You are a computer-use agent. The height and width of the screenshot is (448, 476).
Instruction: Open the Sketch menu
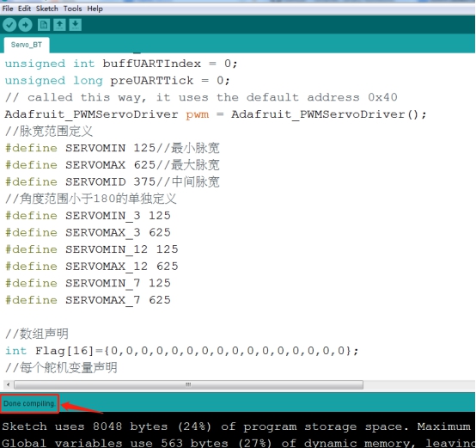coord(46,9)
